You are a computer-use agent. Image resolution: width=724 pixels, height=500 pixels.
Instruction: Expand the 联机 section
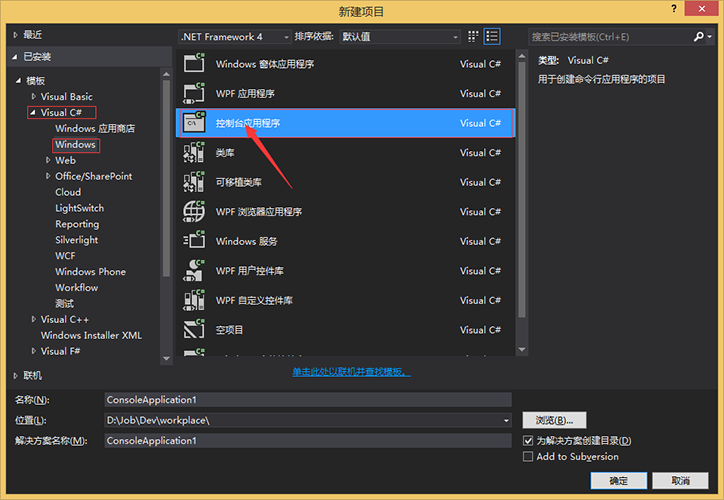15,375
